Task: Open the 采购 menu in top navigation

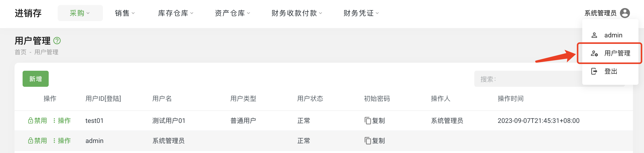Action: pos(80,13)
